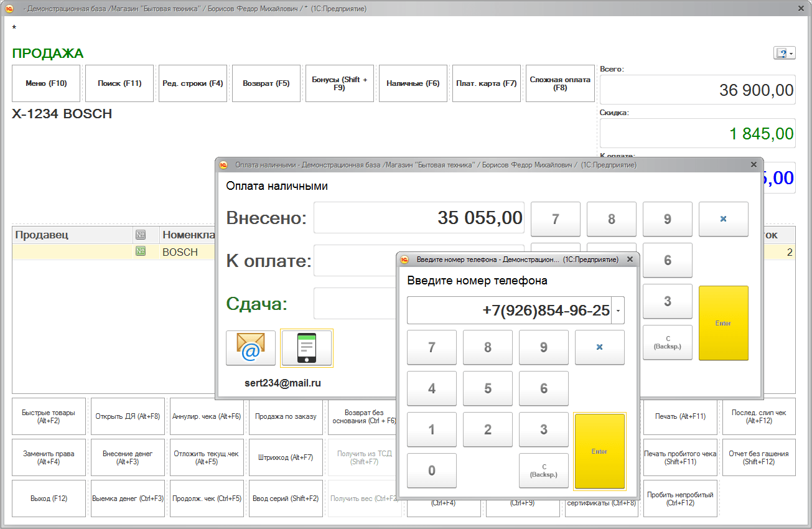
Task: Click Выход (F12)
Action: 49,499
